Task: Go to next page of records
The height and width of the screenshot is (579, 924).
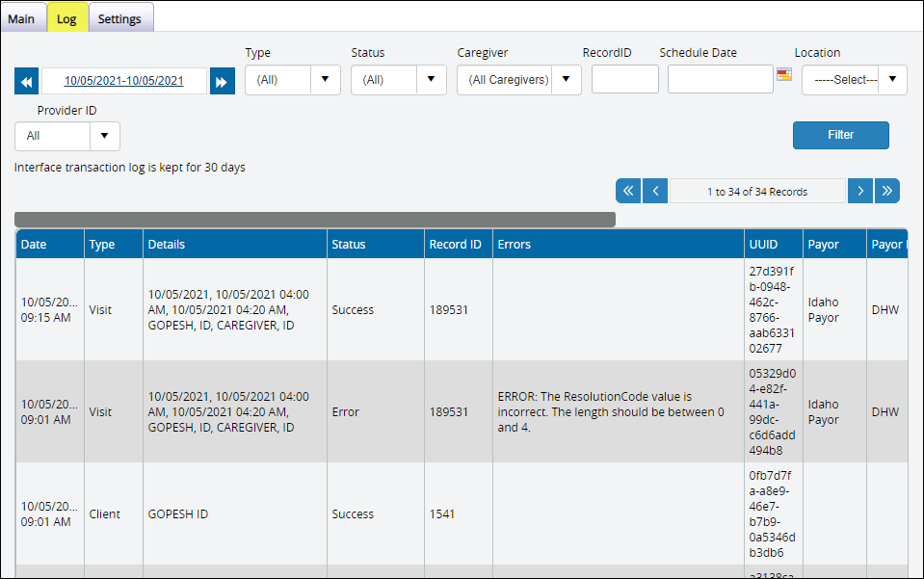Action: tap(860, 191)
